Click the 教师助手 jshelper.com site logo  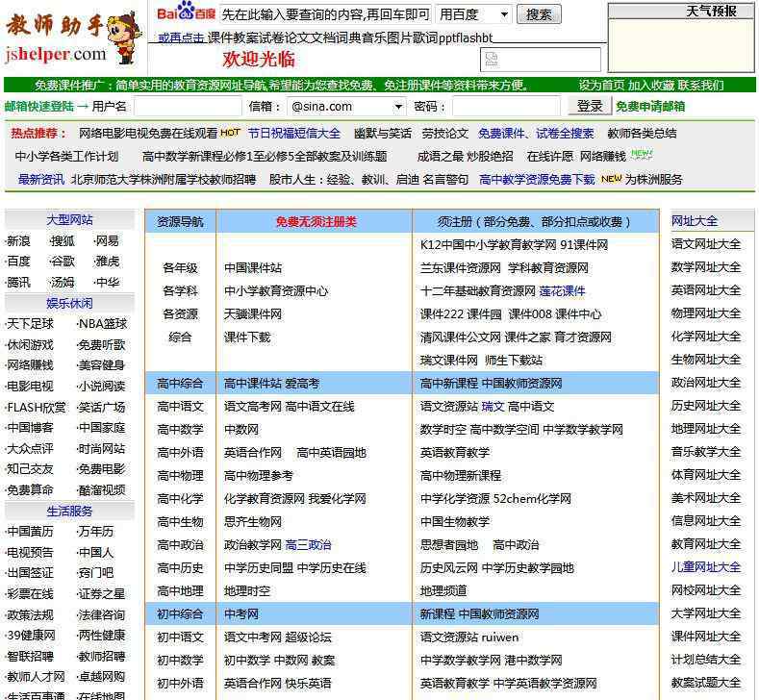[x=73, y=38]
